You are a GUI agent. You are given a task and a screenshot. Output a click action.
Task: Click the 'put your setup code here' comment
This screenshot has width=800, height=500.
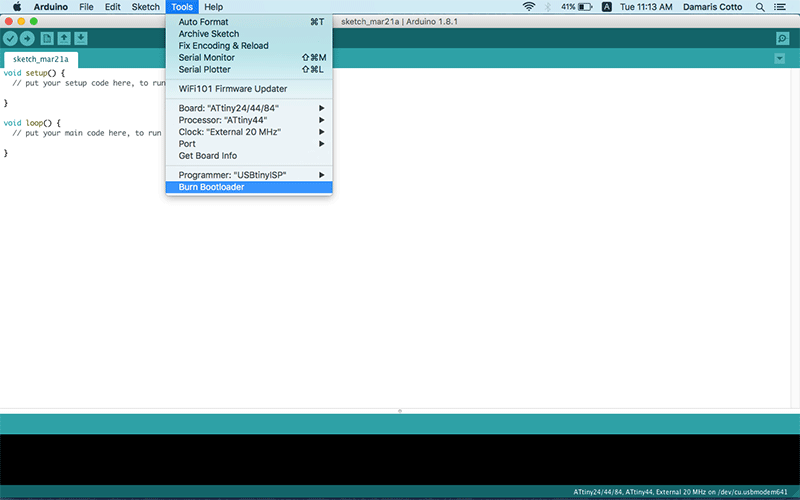[89, 83]
